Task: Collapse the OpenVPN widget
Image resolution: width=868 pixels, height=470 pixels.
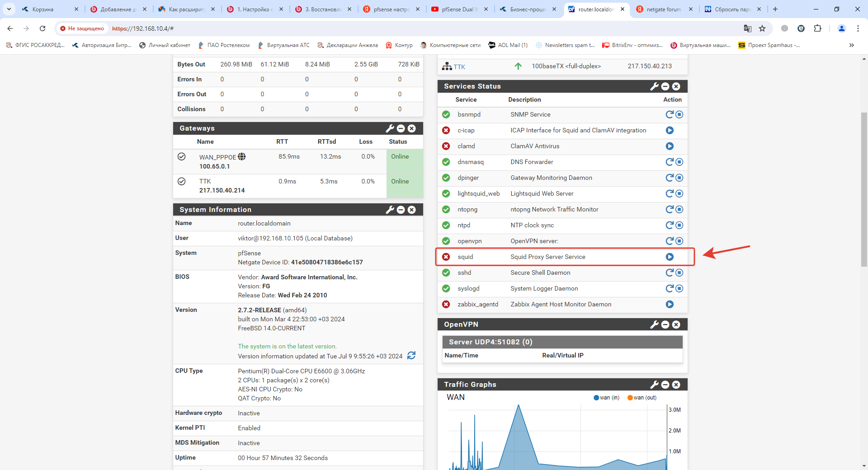Action: point(665,324)
